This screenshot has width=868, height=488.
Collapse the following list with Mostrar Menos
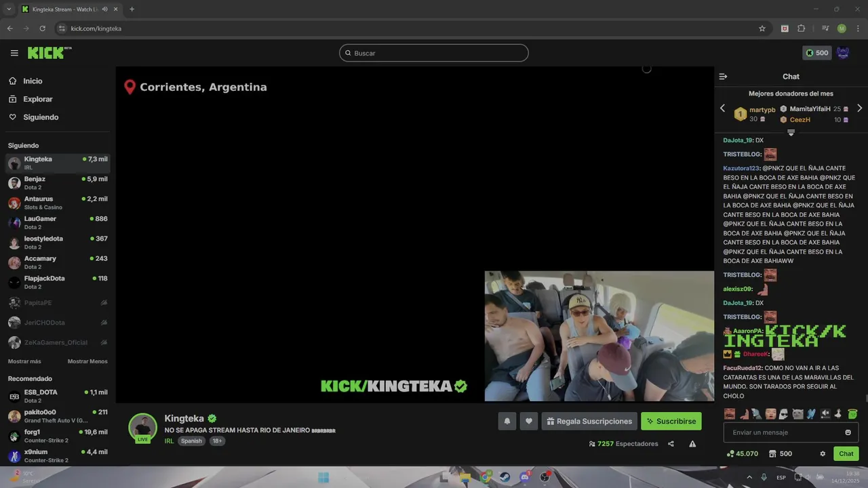tap(87, 361)
